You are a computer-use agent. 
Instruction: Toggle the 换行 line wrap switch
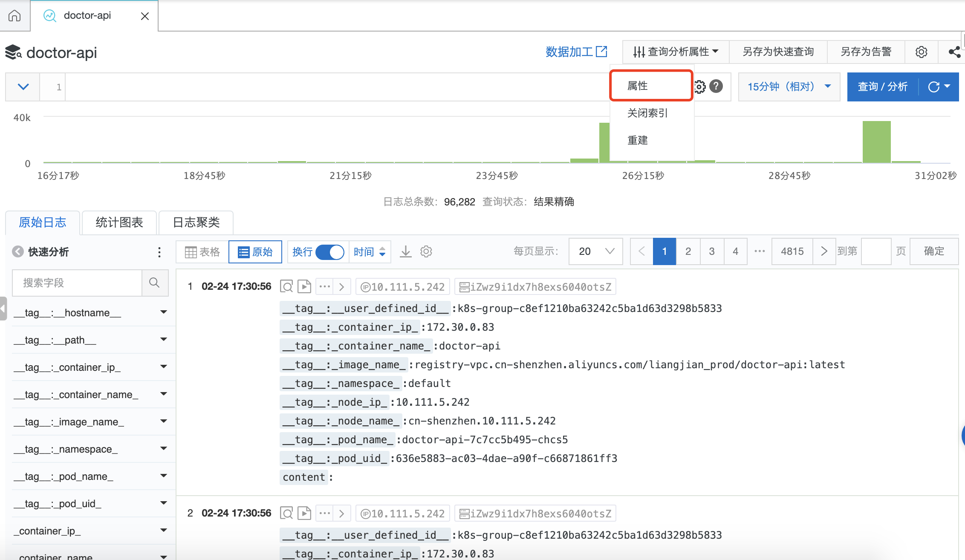(x=329, y=252)
